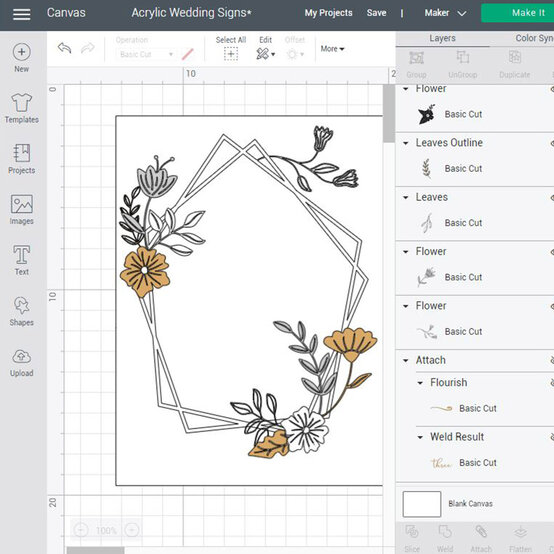Click the Blank Canvas color swatch

tap(422, 504)
